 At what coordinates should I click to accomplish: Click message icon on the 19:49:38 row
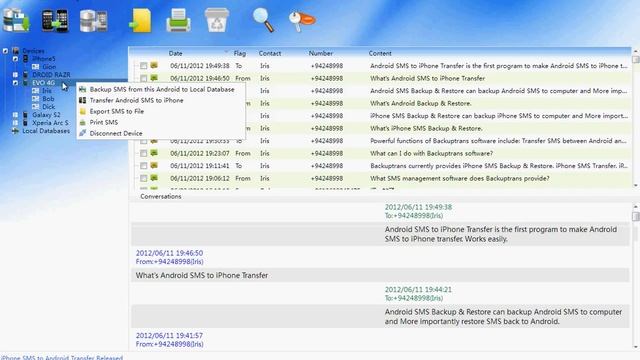pyautogui.click(x=154, y=65)
